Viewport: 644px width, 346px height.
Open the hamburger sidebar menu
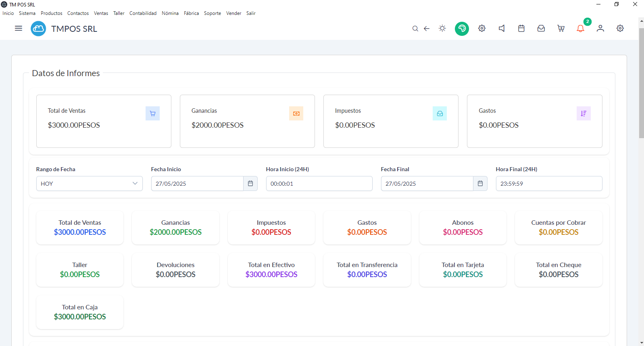pos(19,28)
